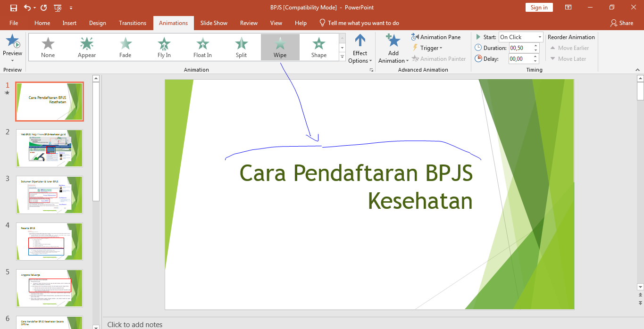Click the Share button
This screenshot has width=644, height=329.
pyautogui.click(x=621, y=23)
